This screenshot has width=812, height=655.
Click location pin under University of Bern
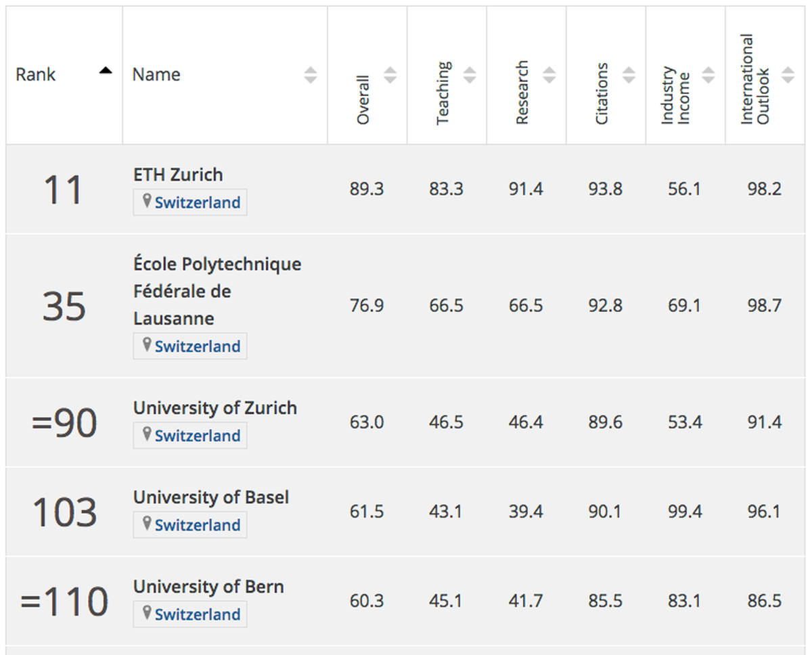(147, 612)
